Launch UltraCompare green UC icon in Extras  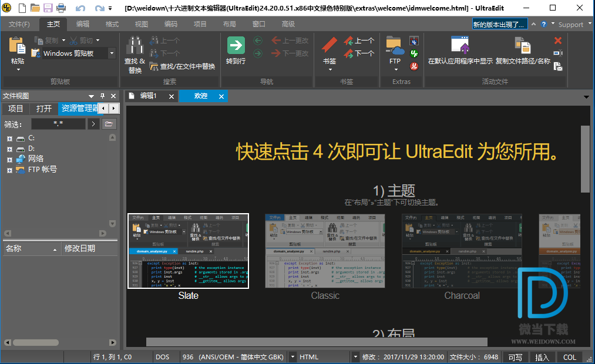414,53
